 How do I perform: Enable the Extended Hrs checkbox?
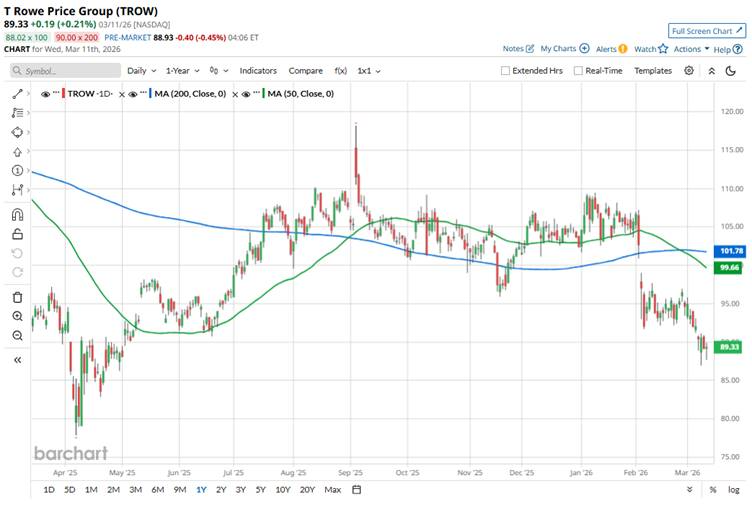pyautogui.click(x=506, y=71)
